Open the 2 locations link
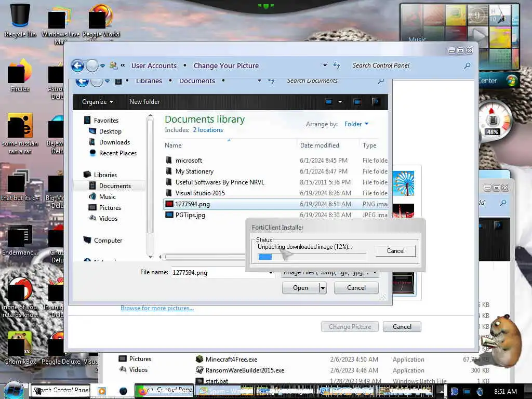This screenshot has width=532, height=399. (x=208, y=130)
